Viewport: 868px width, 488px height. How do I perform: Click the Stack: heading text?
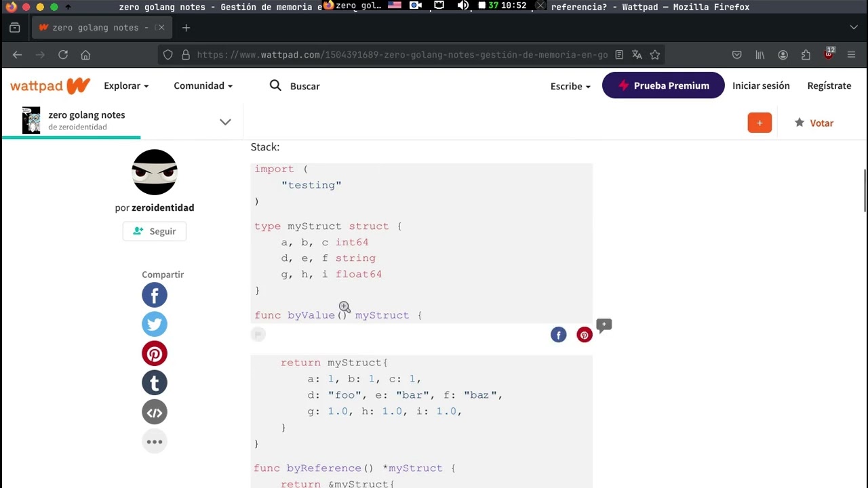tap(265, 147)
